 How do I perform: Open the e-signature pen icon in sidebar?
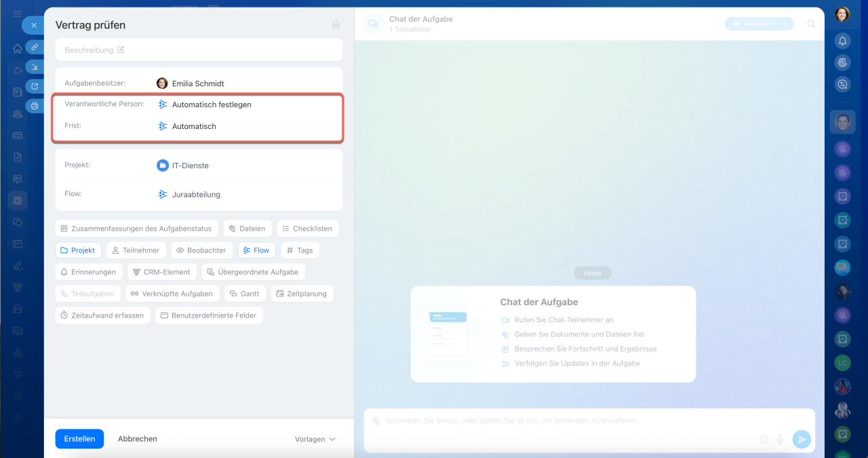tap(18, 265)
